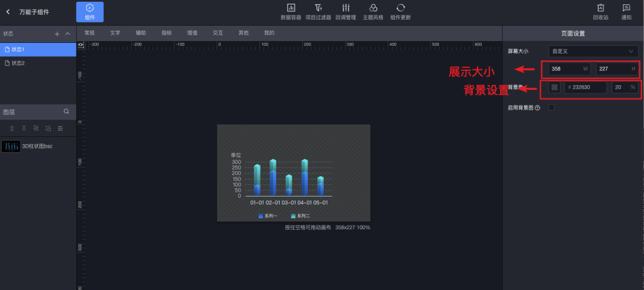Click the 万能子组件 title

34,12
